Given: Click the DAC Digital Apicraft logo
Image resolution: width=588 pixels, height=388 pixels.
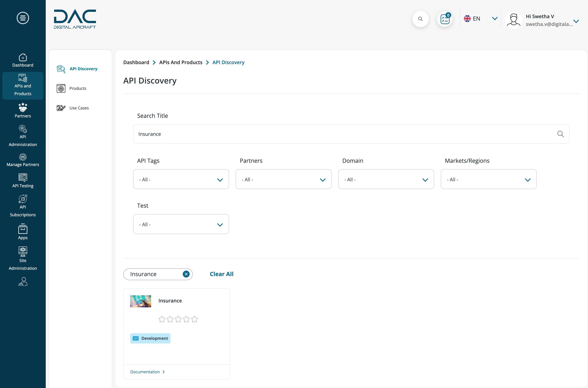Looking at the screenshot, I should point(75,19).
